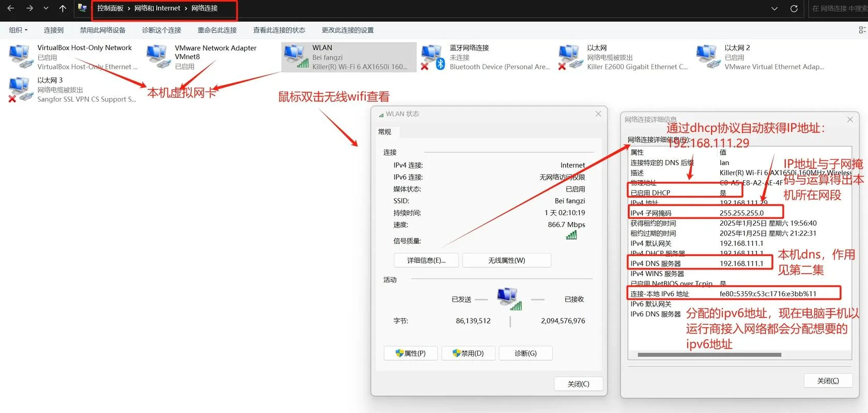Select VirtualBox Host-Only Network adapter icon

click(21, 56)
